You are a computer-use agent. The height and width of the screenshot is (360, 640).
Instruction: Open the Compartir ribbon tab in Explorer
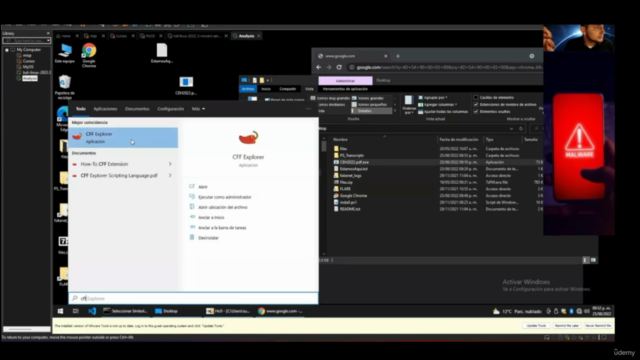(288, 89)
